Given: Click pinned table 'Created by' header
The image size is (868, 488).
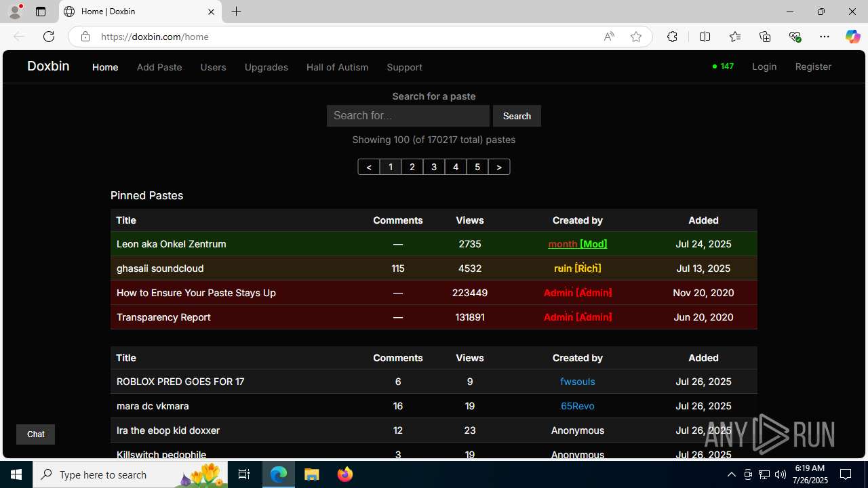Looking at the screenshot, I should (x=578, y=220).
